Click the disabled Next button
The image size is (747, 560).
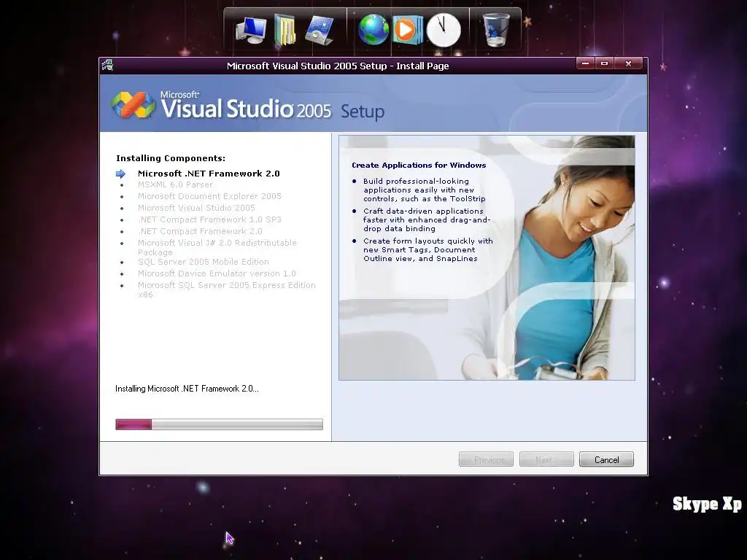pos(546,459)
